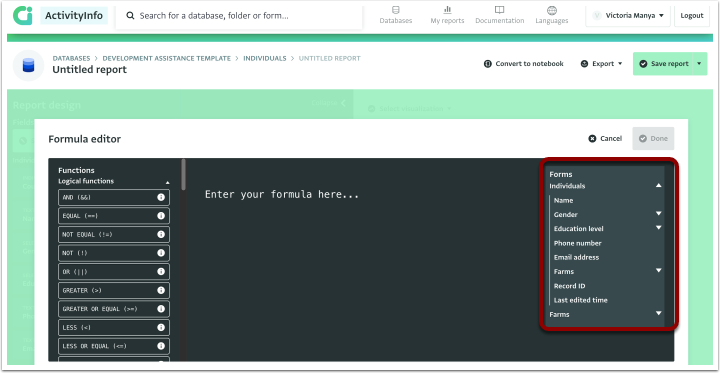Select the Last edited time field
720x373 pixels.
tap(580, 300)
